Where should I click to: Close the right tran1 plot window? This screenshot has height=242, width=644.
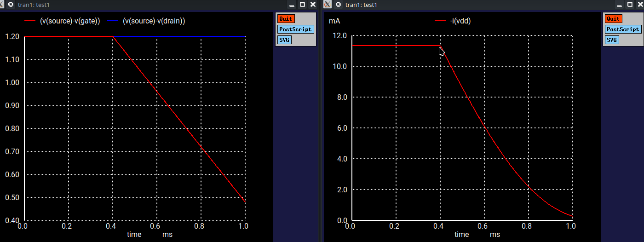[640, 5]
